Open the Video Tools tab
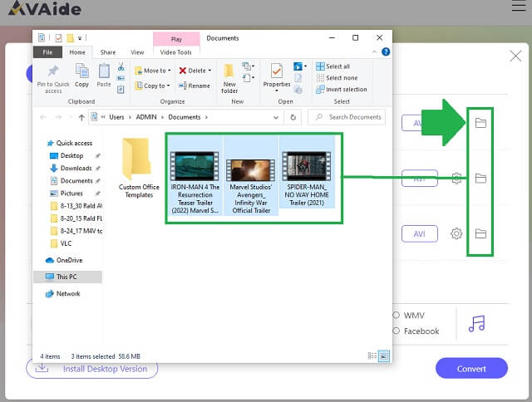This screenshot has height=402, width=532. [175, 52]
